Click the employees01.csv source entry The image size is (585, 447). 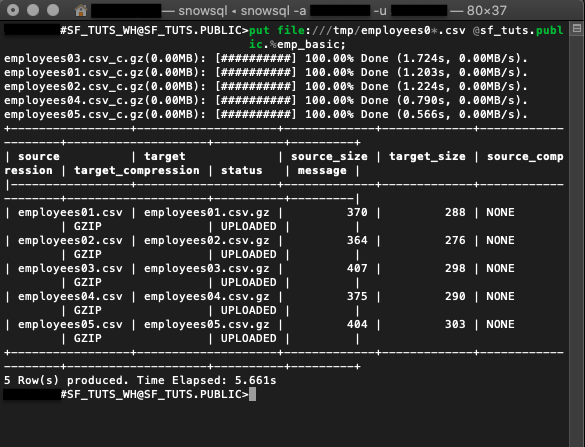[70, 212]
